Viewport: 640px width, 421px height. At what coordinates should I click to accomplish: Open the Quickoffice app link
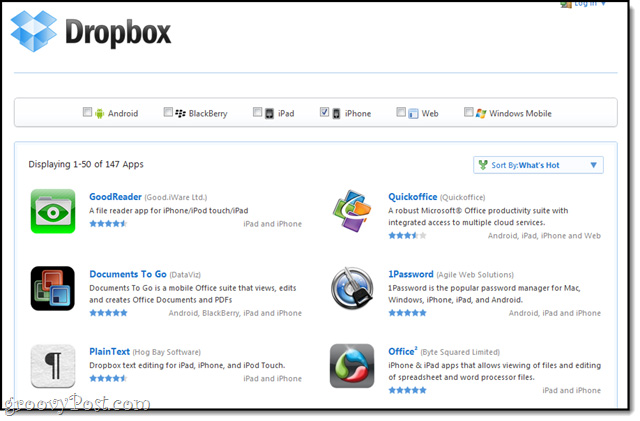[413, 197]
